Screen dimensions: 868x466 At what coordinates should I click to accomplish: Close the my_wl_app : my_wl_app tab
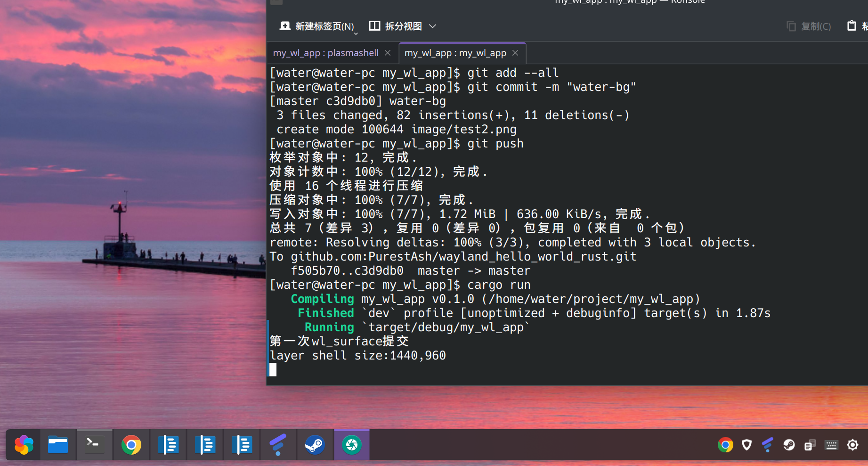[515, 53]
